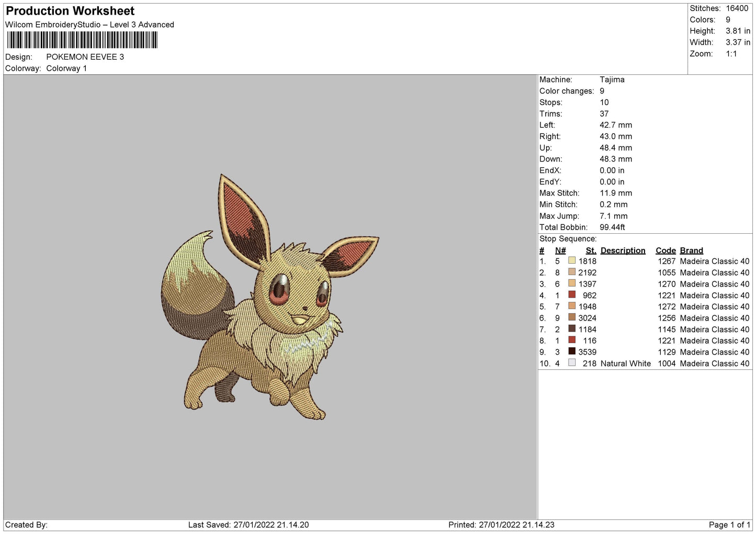Click stitch count '2192' in stop 2 row

[588, 273]
